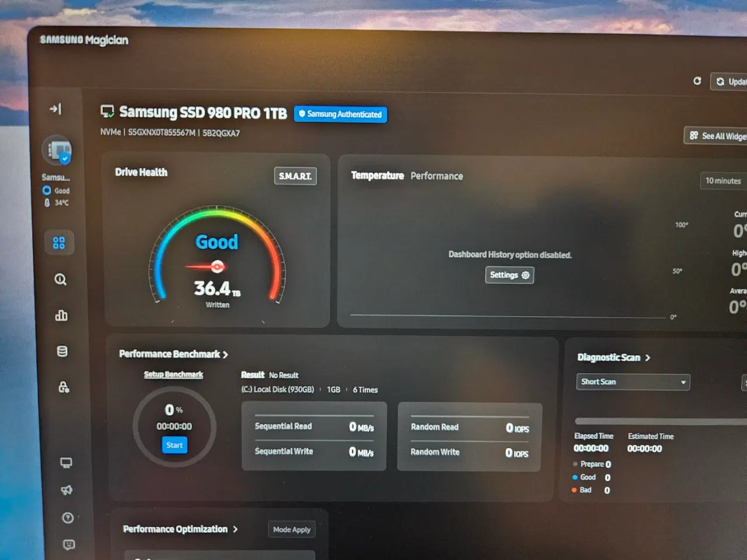Open the 10 minutes time range dropdown
The image size is (747, 560).
point(724,181)
